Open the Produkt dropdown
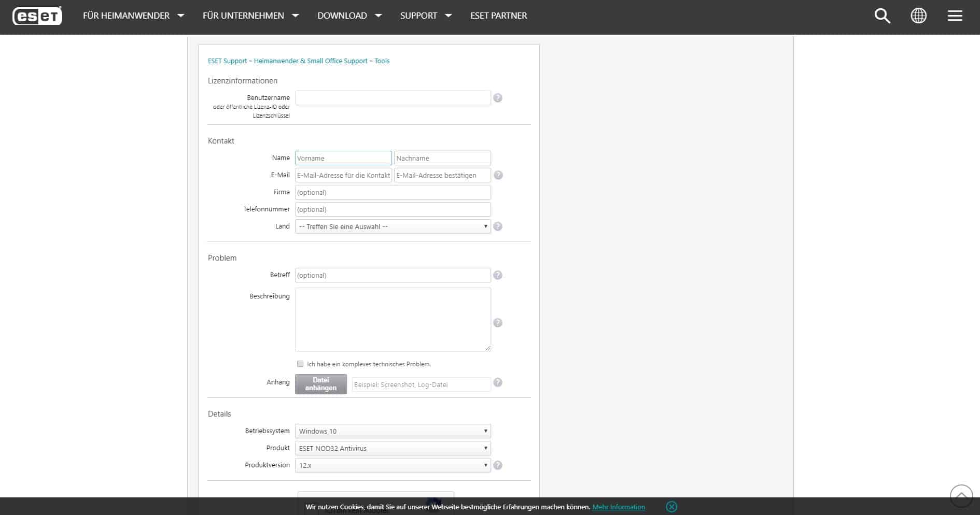980x515 pixels. [393, 448]
